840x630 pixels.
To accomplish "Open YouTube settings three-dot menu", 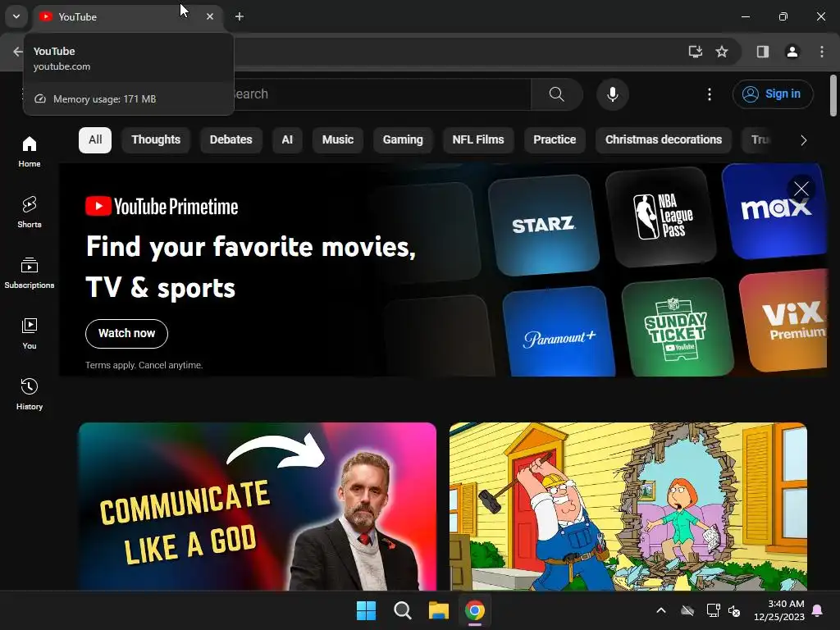I will pos(710,94).
